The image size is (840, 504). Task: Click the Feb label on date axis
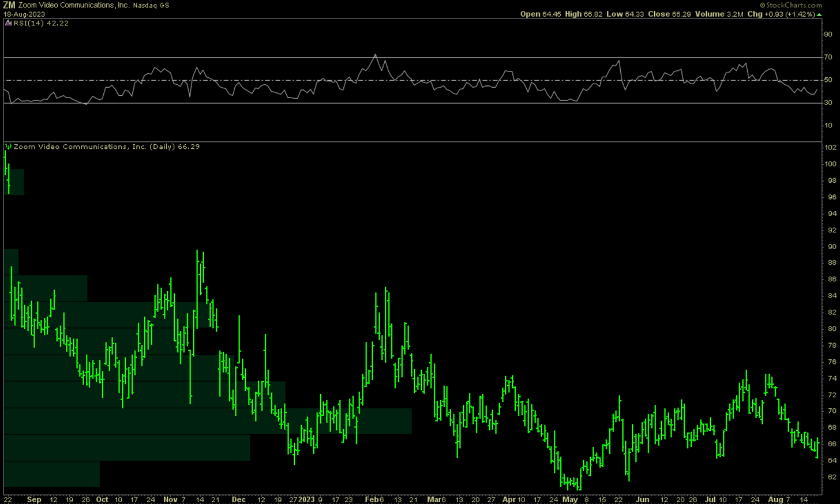tap(372, 499)
